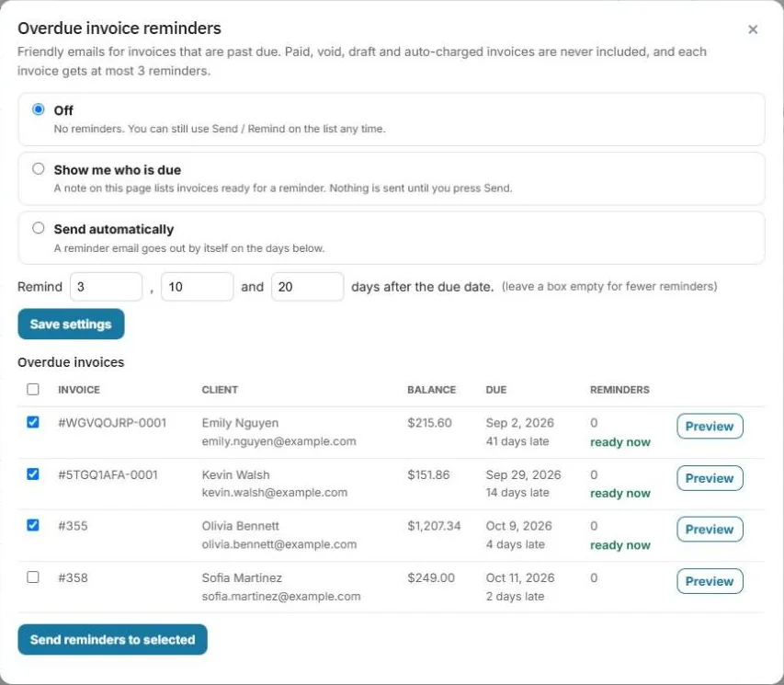Screen dimensions: 784x685
Task: Click the due date Sep 2, 2026
Action: (520, 423)
